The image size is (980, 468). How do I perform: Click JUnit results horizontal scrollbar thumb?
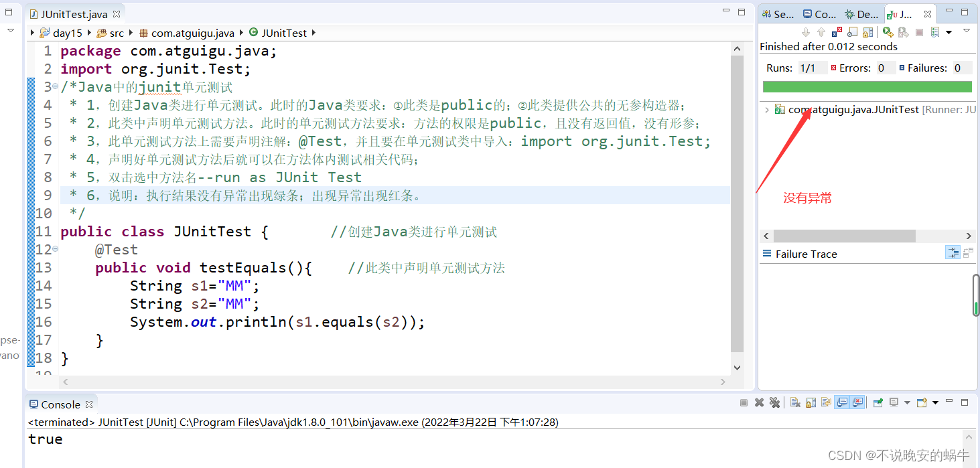click(844, 236)
